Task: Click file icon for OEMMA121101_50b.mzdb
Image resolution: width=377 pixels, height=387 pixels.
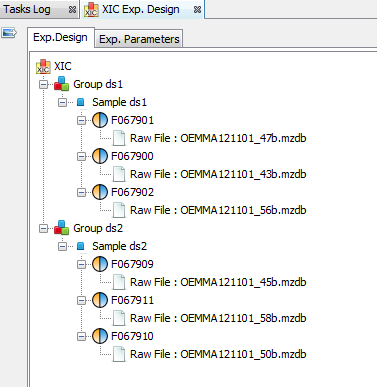Action: [119, 354]
